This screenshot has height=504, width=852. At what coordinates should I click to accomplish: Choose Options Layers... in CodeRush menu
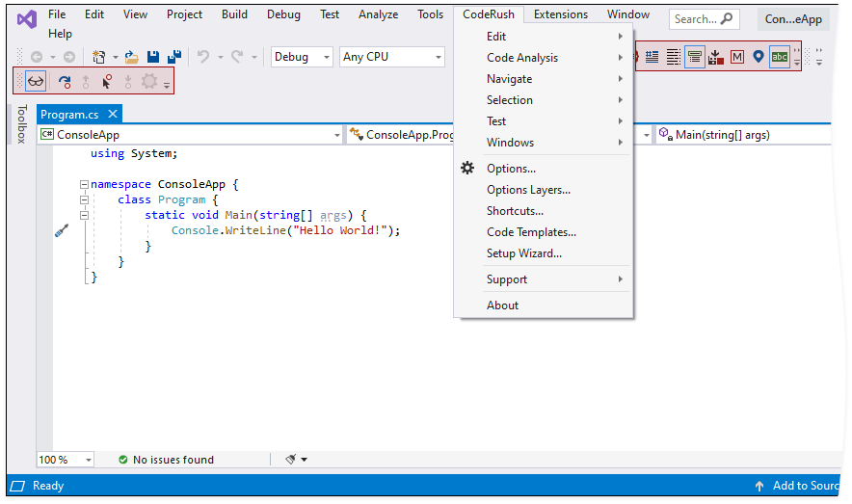pyautogui.click(x=544, y=190)
